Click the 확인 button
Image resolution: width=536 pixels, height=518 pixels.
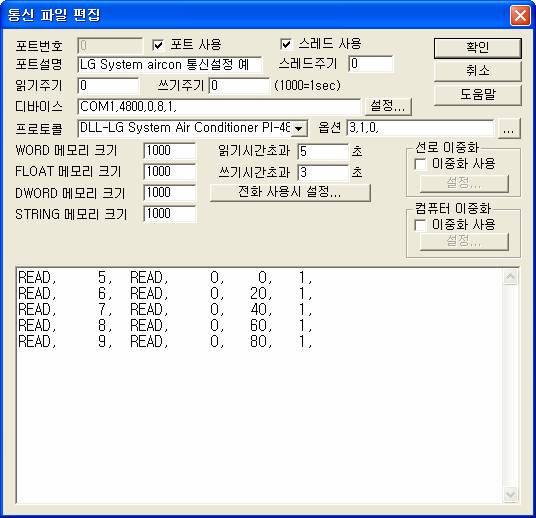click(x=478, y=48)
